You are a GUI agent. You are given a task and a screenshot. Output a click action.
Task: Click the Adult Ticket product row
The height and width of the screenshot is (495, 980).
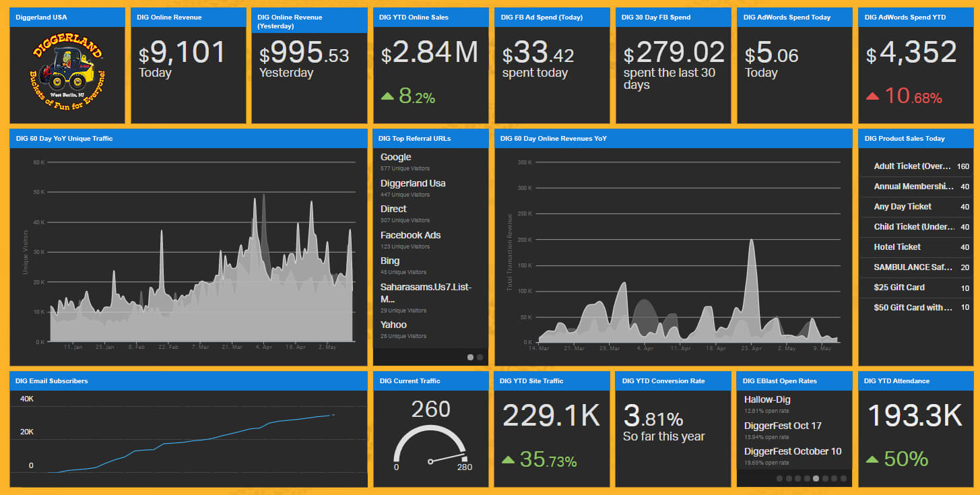[x=916, y=166]
